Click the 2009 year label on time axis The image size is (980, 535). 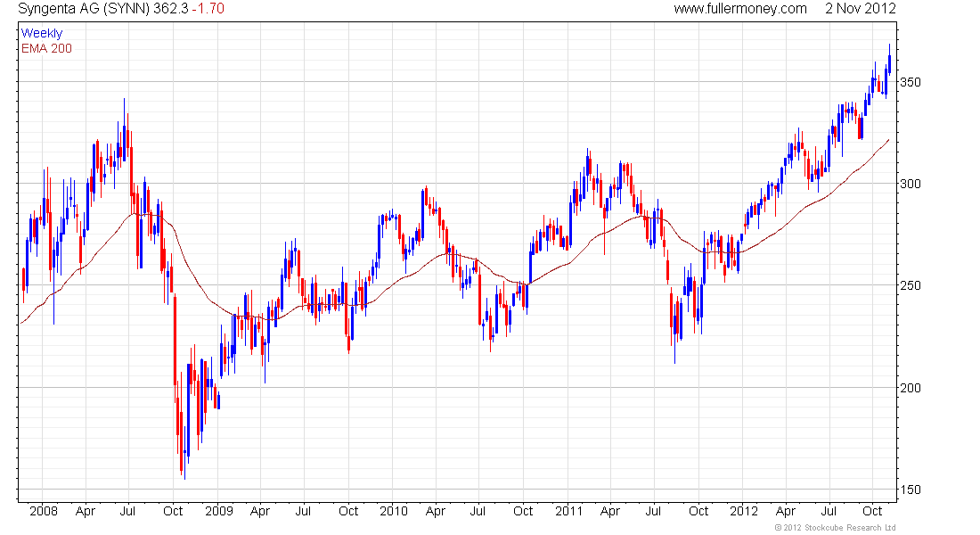[219, 511]
